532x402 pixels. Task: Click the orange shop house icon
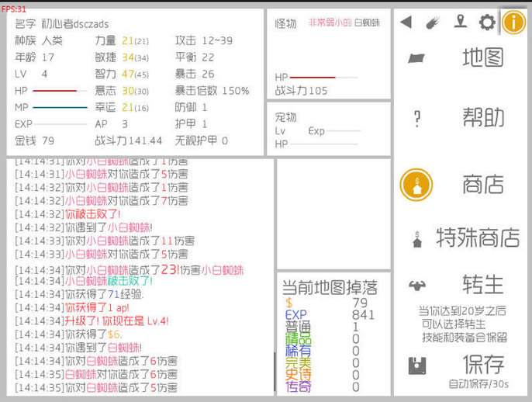[x=416, y=185]
